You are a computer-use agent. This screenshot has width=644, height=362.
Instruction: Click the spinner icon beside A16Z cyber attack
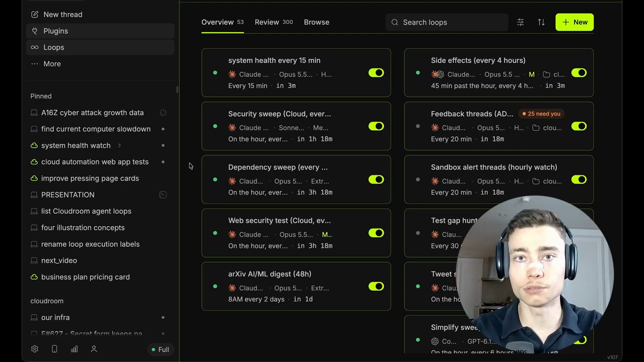click(x=163, y=113)
